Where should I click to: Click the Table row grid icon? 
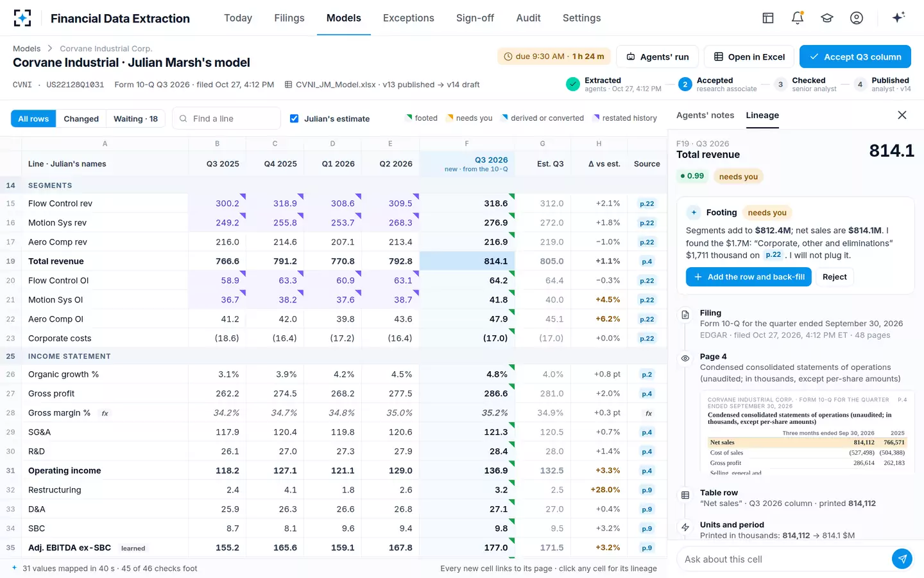(x=685, y=495)
